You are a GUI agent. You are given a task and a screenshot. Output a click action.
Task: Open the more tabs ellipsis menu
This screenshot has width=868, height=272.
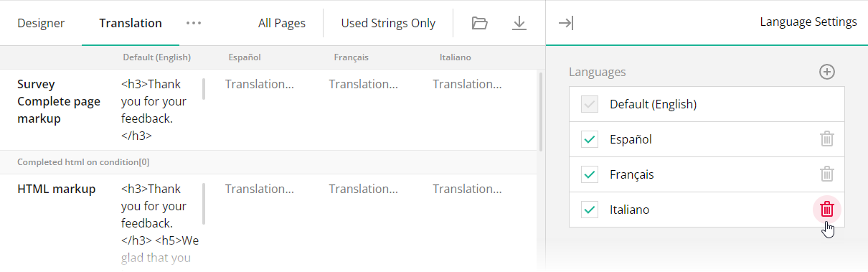click(194, 23)
